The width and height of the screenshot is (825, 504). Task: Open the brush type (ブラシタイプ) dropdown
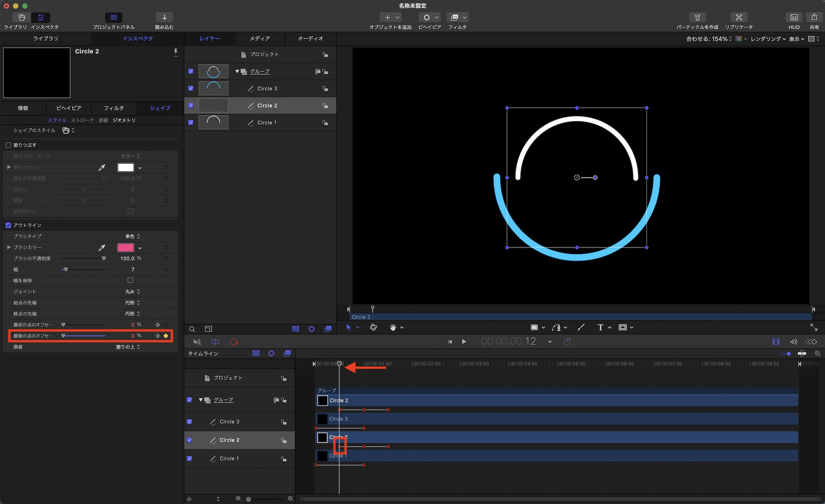coord(132,236)
